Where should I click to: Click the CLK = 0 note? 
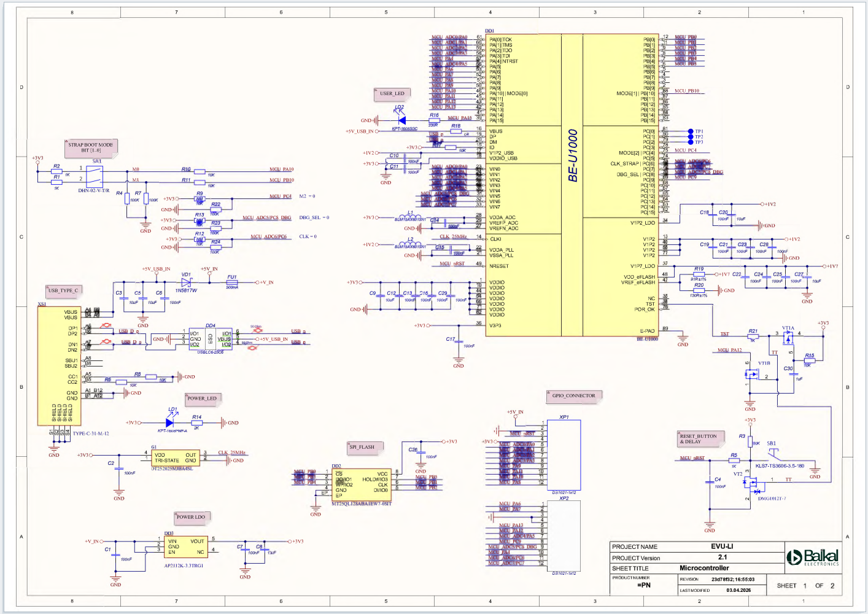click(308, 236)
